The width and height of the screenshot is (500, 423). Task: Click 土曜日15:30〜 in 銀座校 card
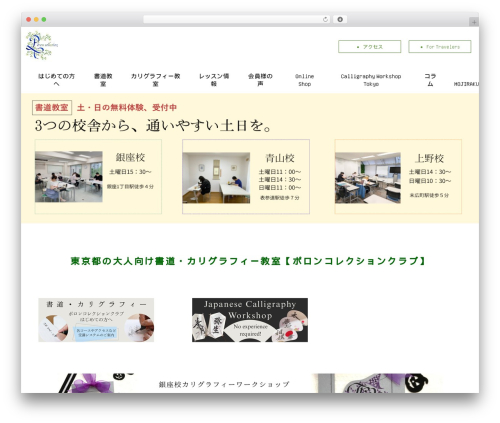click(130, 172)
